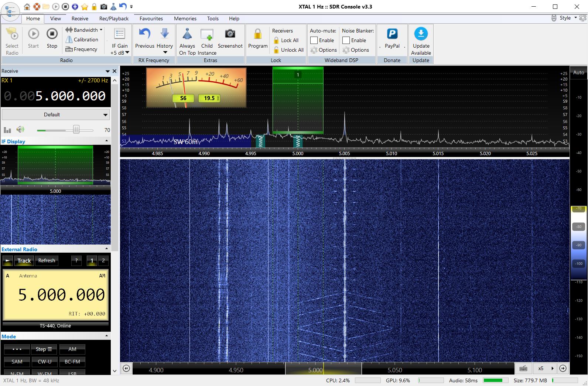Screen dimensions: 588x386
Task: Open the Child Instance tool
Action: (x=207, y=34)
